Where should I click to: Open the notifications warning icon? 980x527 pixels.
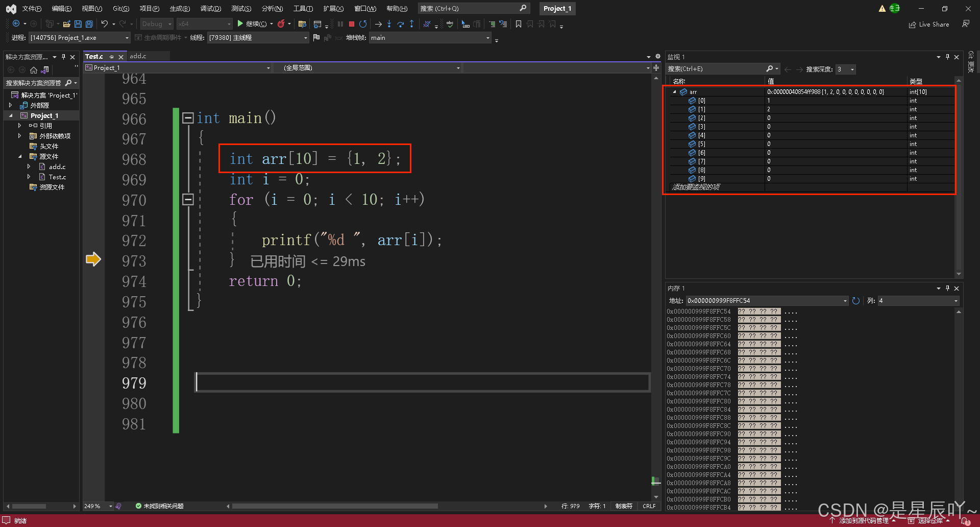882,8
